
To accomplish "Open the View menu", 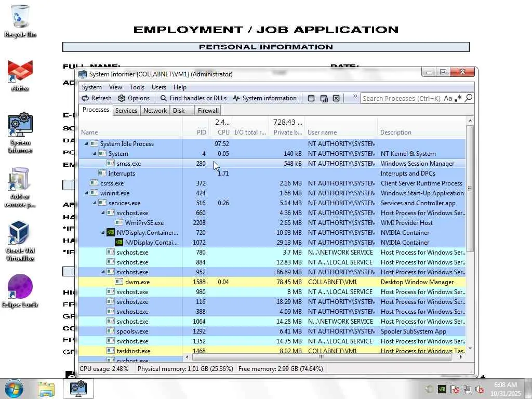I will pos(115,87).
